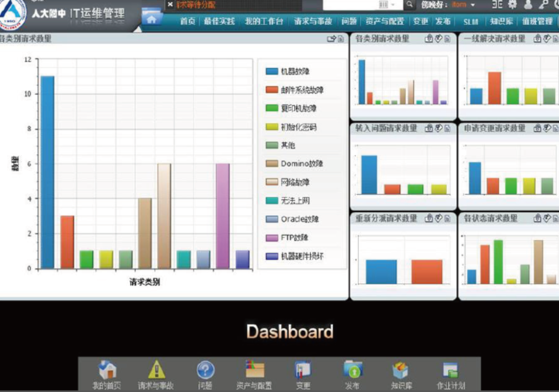Select 问题 in top navigation bar
The width and height of the screenshot is (559, 392).
[349, 21]
